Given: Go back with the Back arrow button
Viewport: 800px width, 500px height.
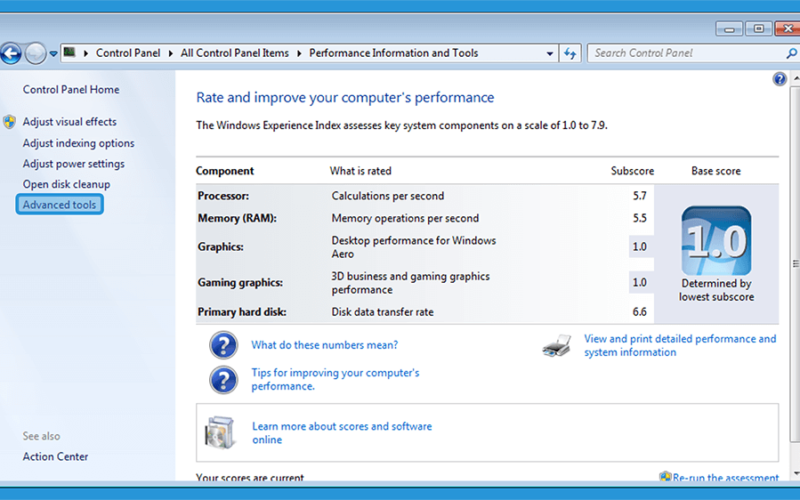Looking at the screenshot, I should (x=11, y=53).
